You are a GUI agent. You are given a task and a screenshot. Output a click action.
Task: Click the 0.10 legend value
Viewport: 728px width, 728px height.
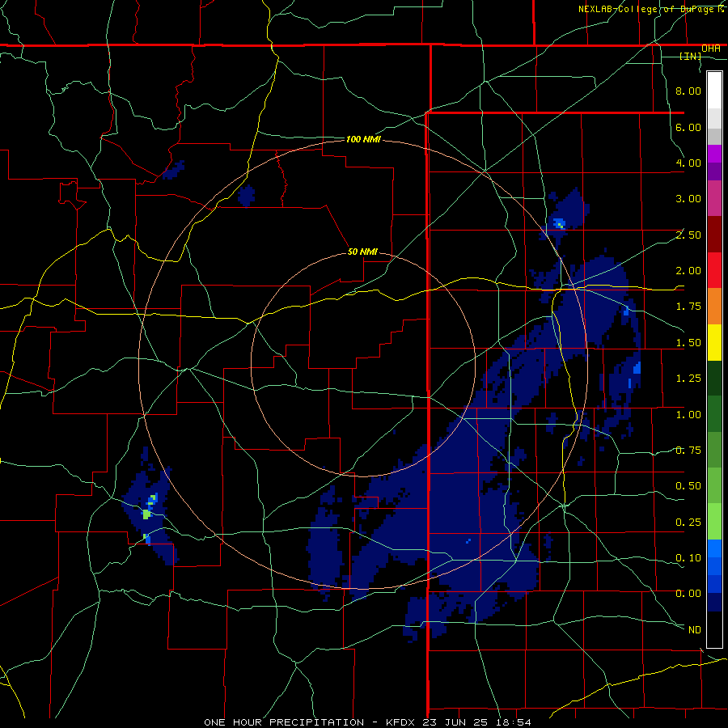coord(688,558)
